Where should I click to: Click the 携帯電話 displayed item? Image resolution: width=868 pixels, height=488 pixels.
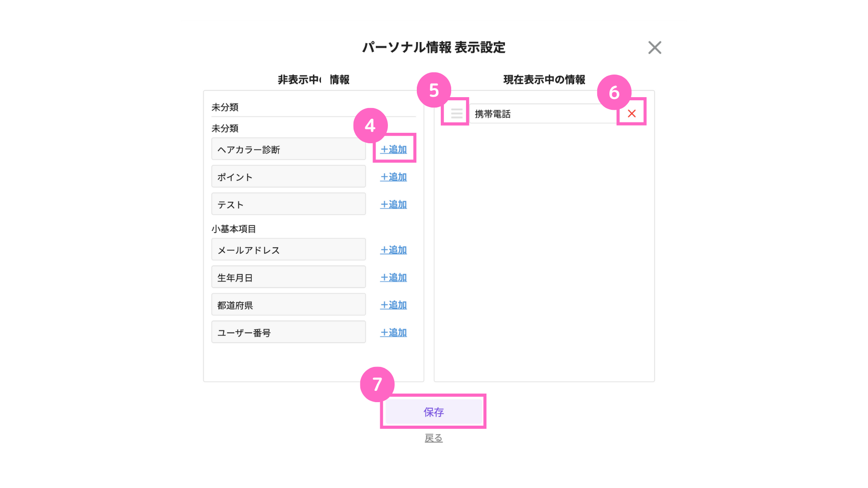tap(543, 113)
